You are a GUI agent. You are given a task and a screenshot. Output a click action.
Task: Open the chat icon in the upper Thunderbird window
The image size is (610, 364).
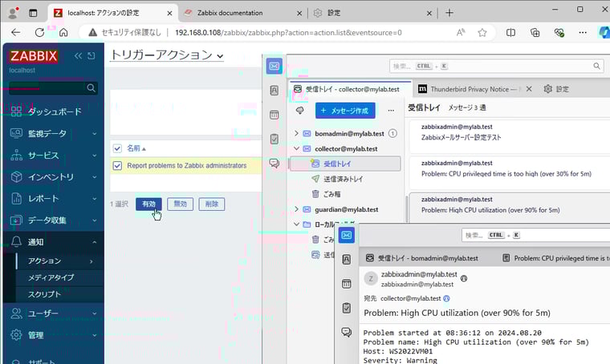tap(274, 164)
